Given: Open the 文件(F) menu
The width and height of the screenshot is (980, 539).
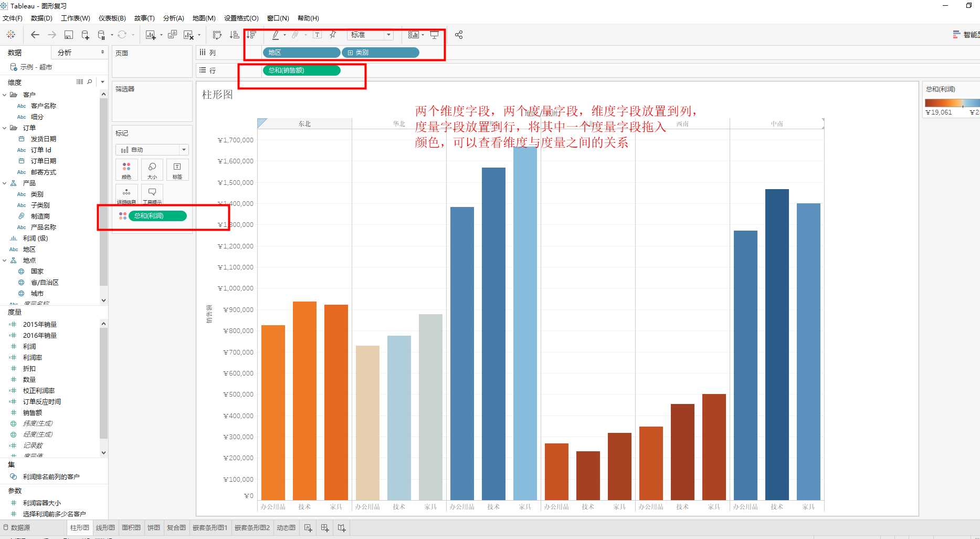Looking at the screenshot, I should tap(13, 18).
